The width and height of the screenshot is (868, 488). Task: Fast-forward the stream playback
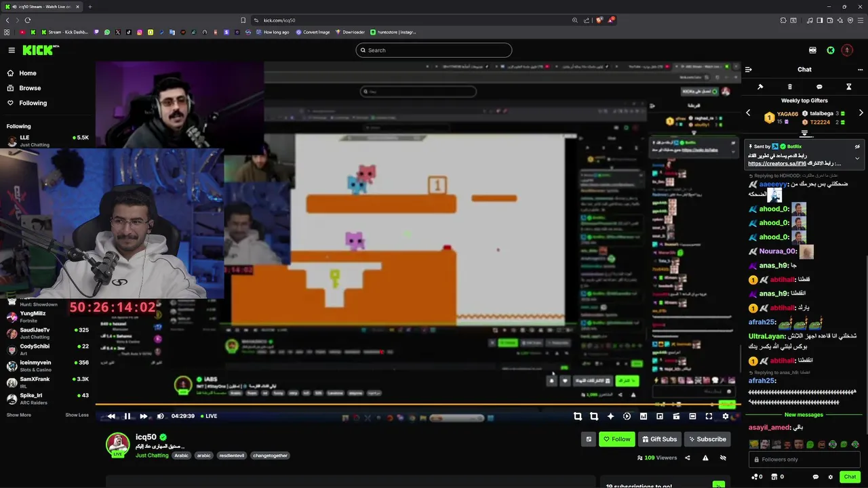pos(143,416)
